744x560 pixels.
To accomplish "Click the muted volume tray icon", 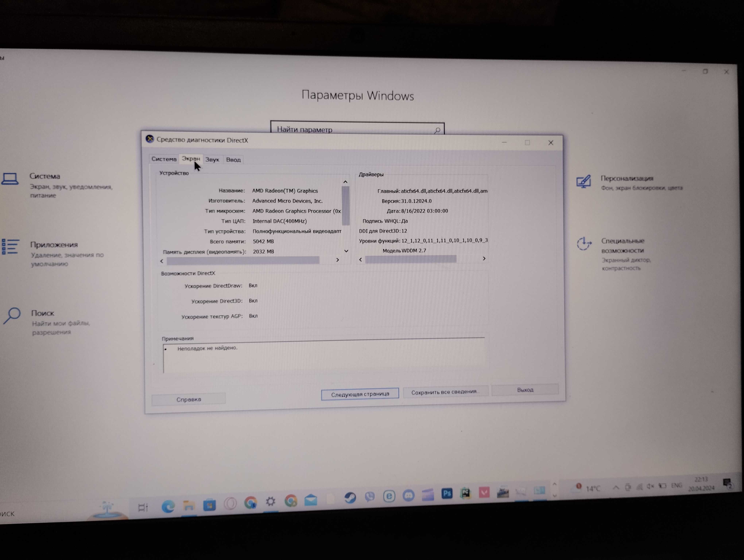I will (650, 486).
